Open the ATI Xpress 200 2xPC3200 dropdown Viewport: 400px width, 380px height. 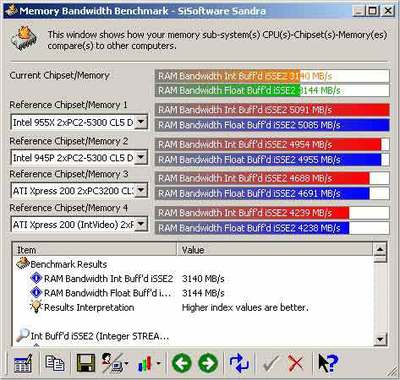pos(141,190)
